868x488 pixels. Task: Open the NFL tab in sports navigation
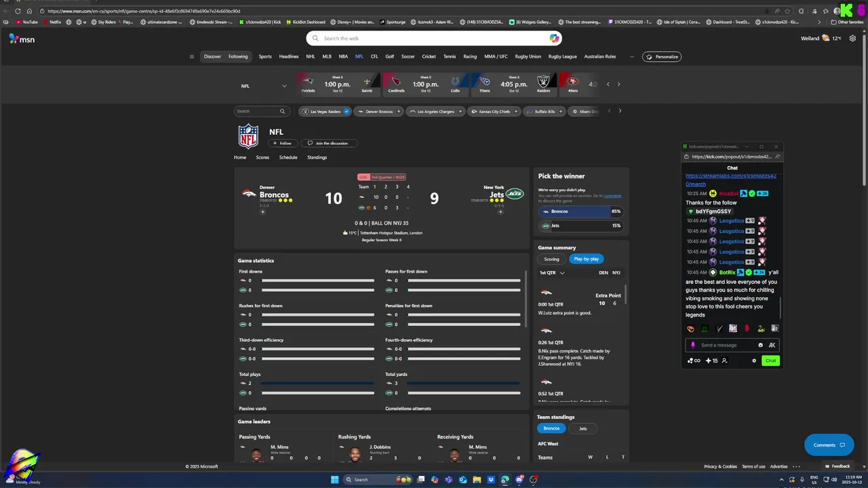click(359, 56)
